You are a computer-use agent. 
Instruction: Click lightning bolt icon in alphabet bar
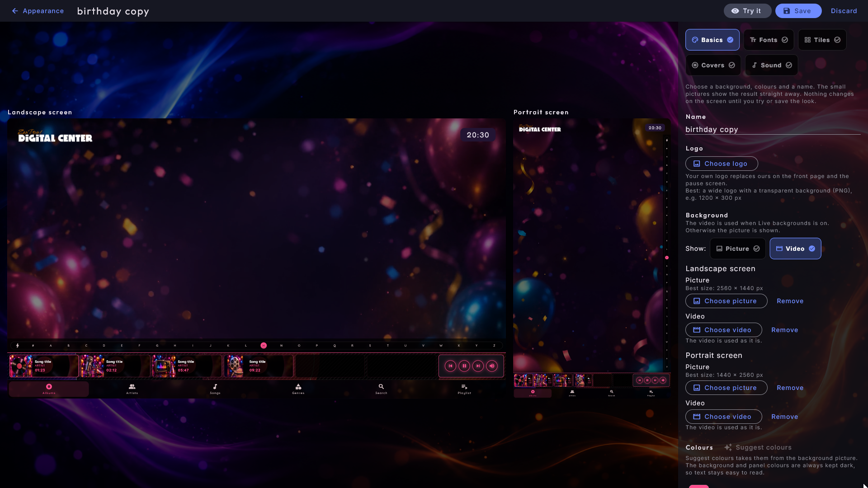click(x=18, y=346)
